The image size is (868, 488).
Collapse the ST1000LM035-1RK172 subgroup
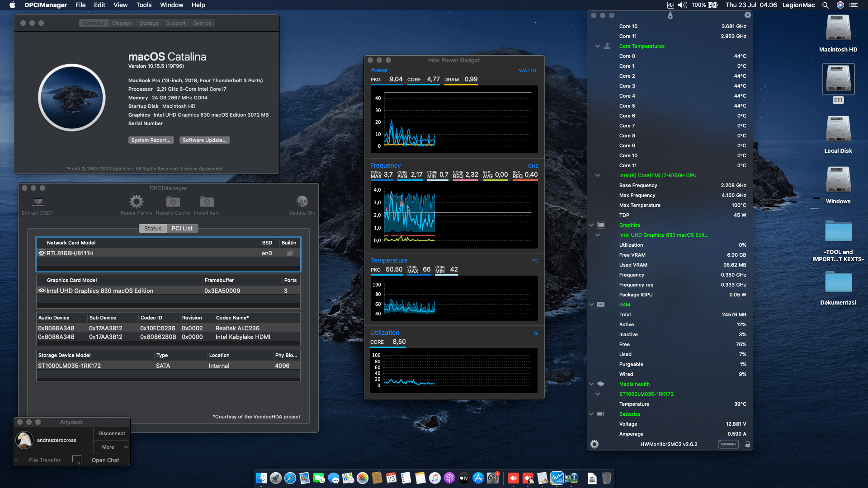(x=598, y=394)
